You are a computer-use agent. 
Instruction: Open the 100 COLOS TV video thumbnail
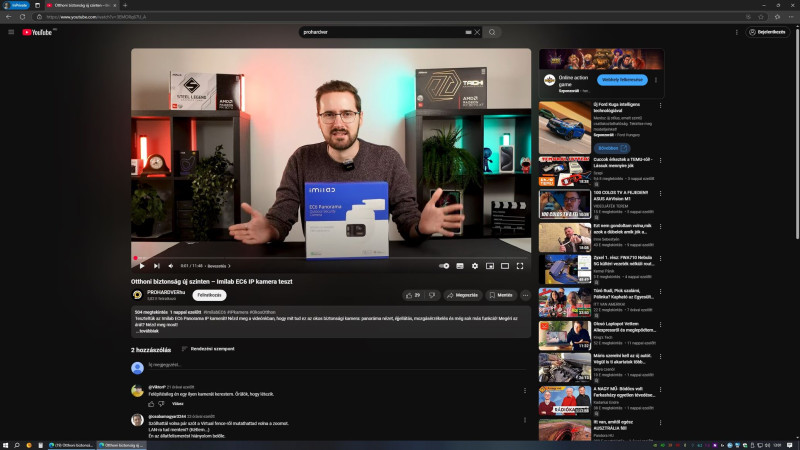click(x=565, y=204)
